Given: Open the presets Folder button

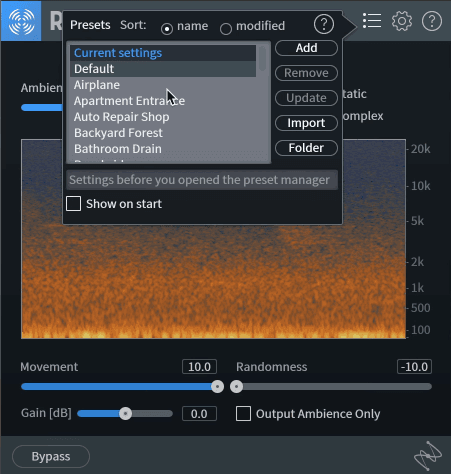Looking at the screenshot, I should [306, 148].
